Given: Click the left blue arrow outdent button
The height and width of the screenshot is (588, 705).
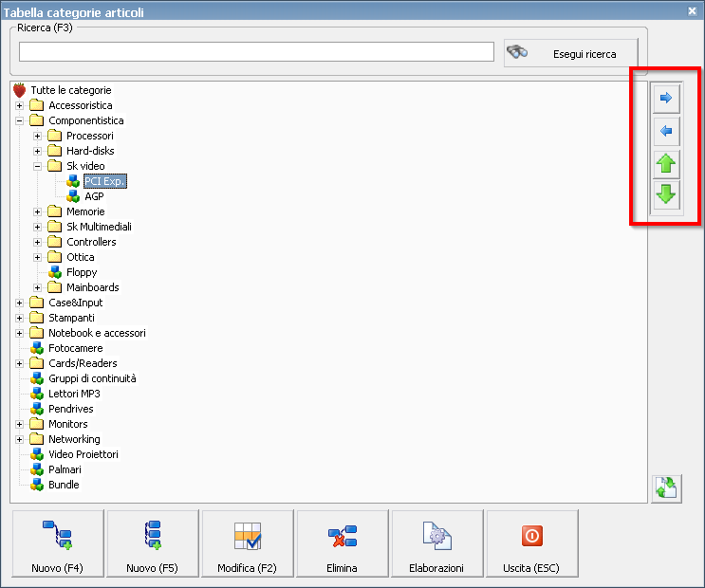Looking at the screenshot, I should click(666, 131).
